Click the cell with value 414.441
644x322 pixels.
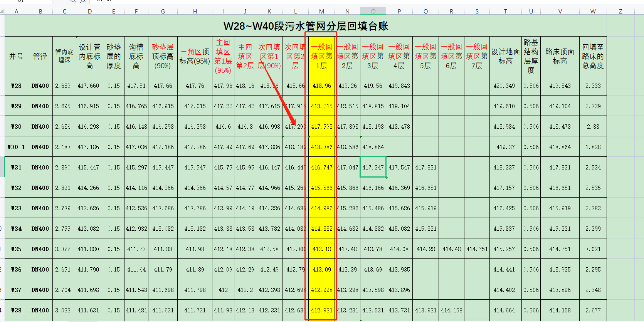(505, 269)
